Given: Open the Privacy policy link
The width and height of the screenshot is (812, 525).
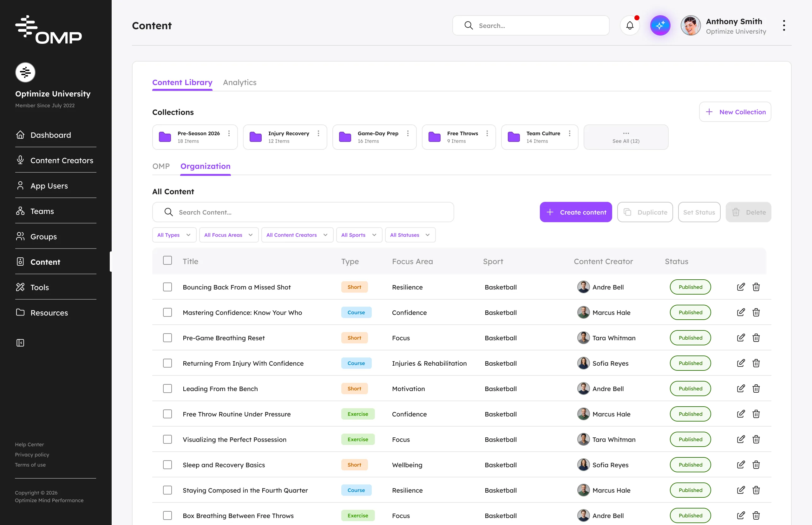Looking at the screenshot, I should [x=32, y=455].
